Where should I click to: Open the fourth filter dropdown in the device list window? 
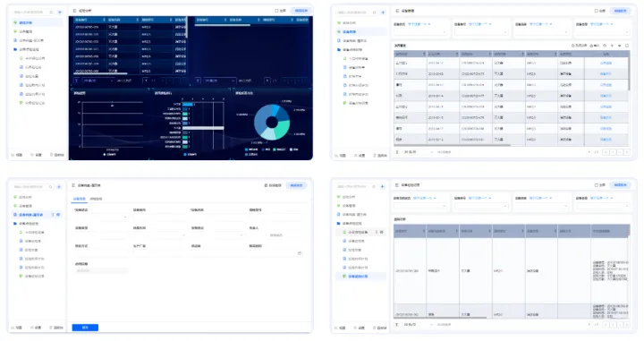click(603, 32)
